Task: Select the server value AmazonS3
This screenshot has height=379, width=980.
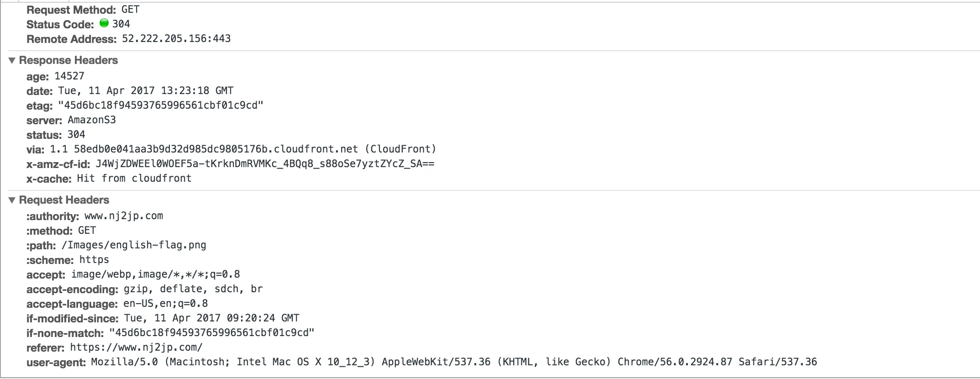Action: [92, 120]
